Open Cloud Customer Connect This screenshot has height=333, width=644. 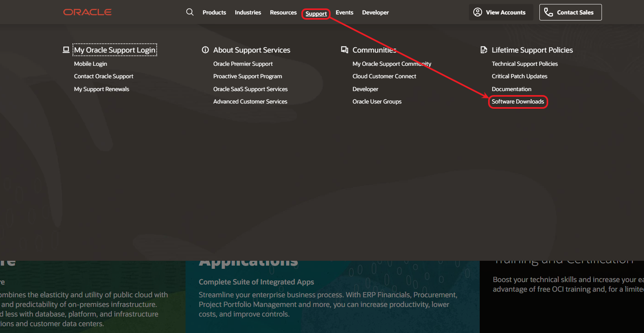(384, 76)
